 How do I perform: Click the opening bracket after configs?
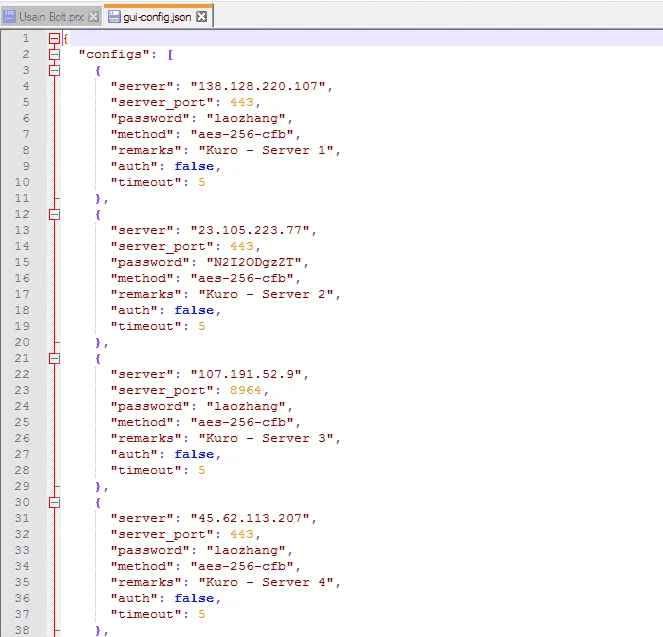pos(170,55)
